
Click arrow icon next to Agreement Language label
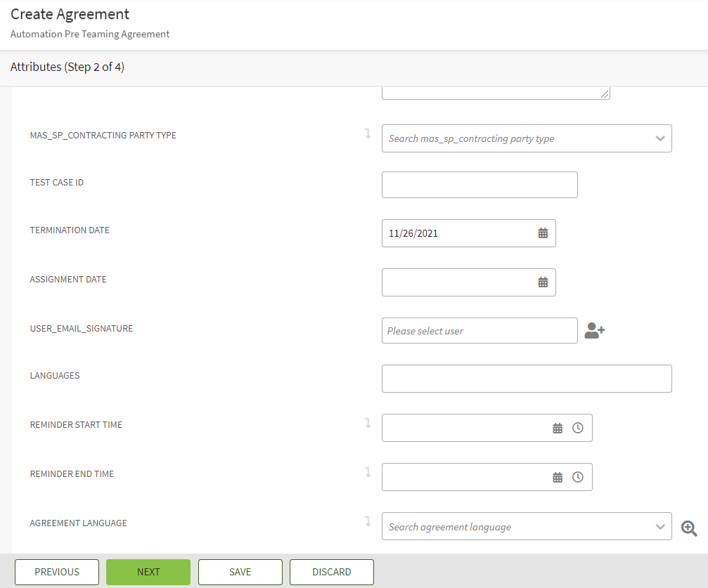[x=367, y=522]
